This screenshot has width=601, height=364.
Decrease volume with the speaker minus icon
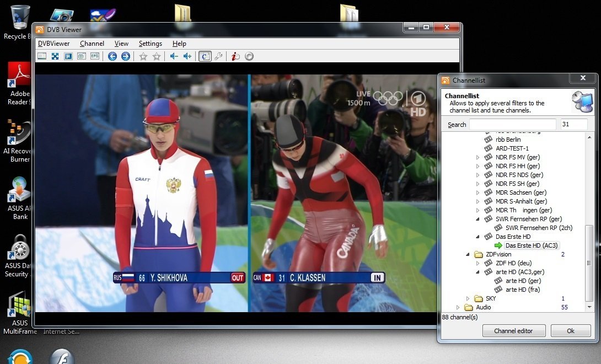[174, 56]
